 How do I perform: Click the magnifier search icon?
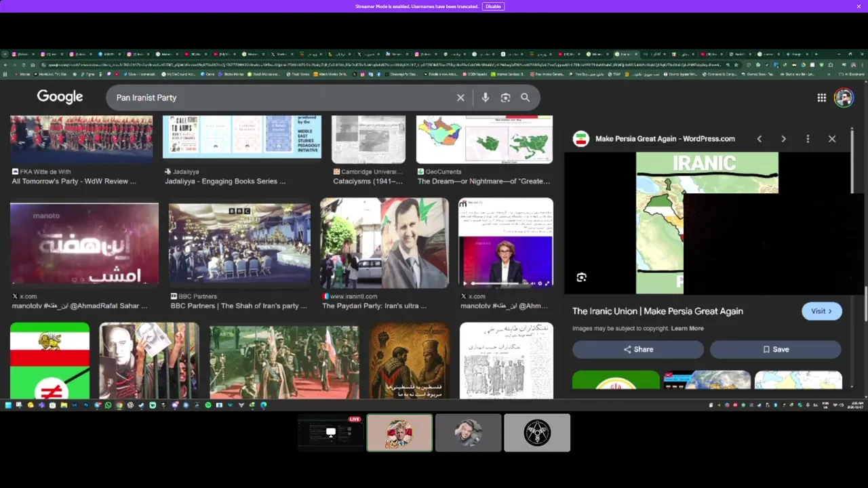click(525, 98)
